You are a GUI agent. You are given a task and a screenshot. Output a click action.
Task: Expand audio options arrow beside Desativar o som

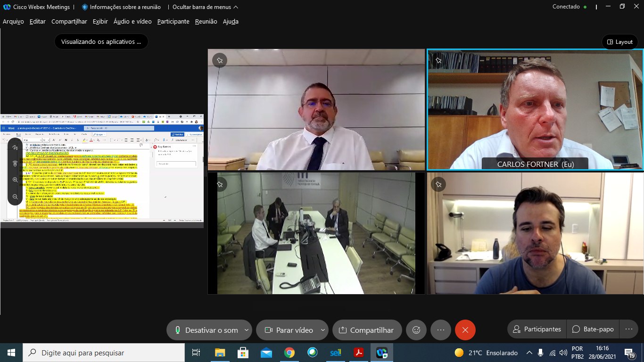(247, 330)
